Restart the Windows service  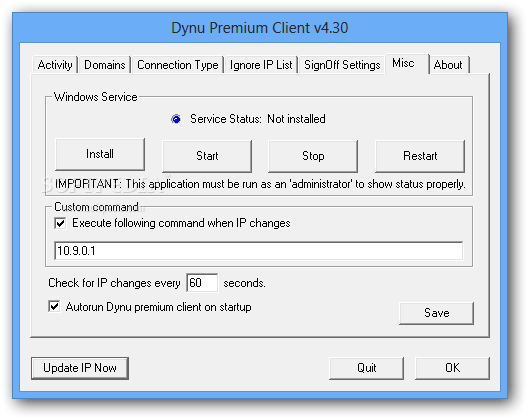(x=420, y=156)
